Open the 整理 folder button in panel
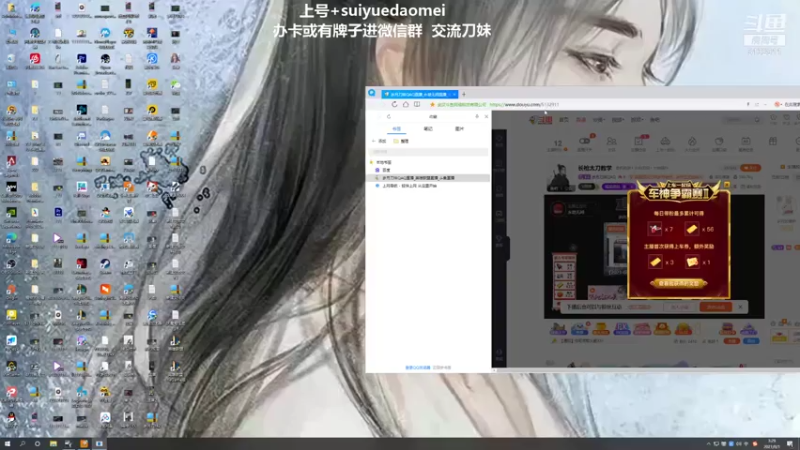This screenshot has width=800, height=450. (402, 141)
